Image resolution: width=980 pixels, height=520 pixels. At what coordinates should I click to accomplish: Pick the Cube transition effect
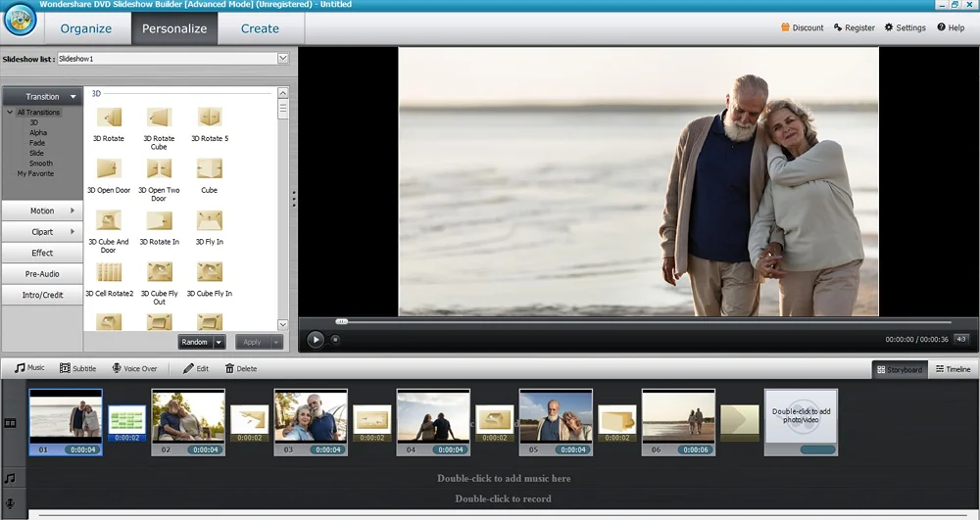(x=209, y=169)
